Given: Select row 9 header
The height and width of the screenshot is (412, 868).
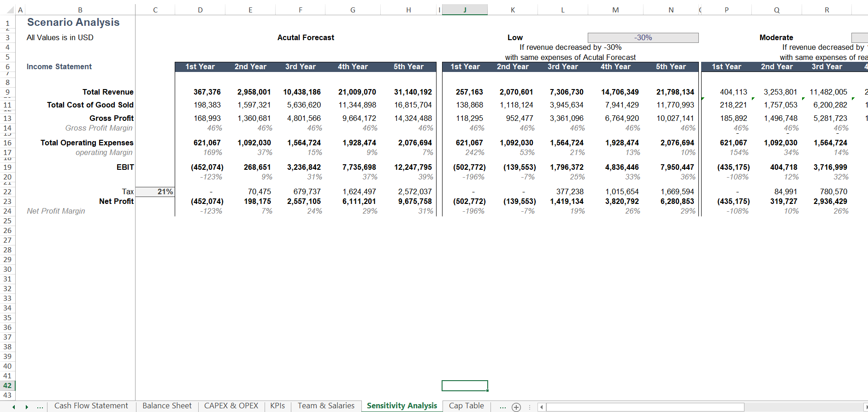Looking at the screenshot, I should tap(7, 92).
